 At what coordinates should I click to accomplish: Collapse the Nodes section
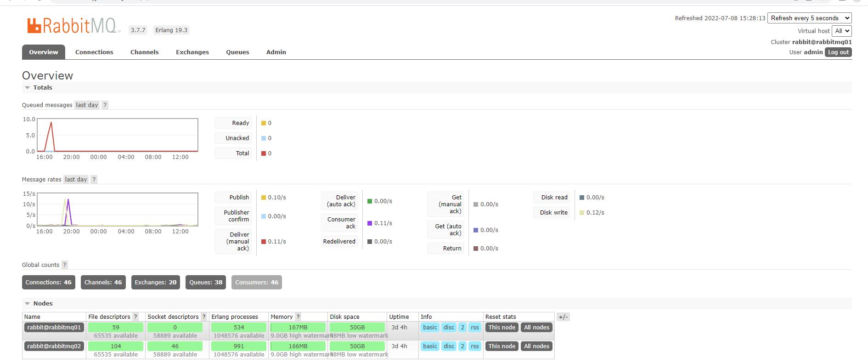(38, 303)
